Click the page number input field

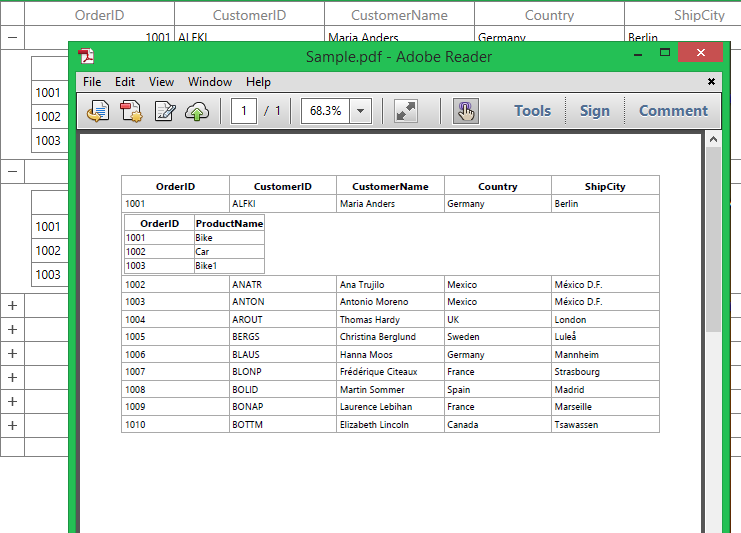pyautogui.click(x=244, y=111)
